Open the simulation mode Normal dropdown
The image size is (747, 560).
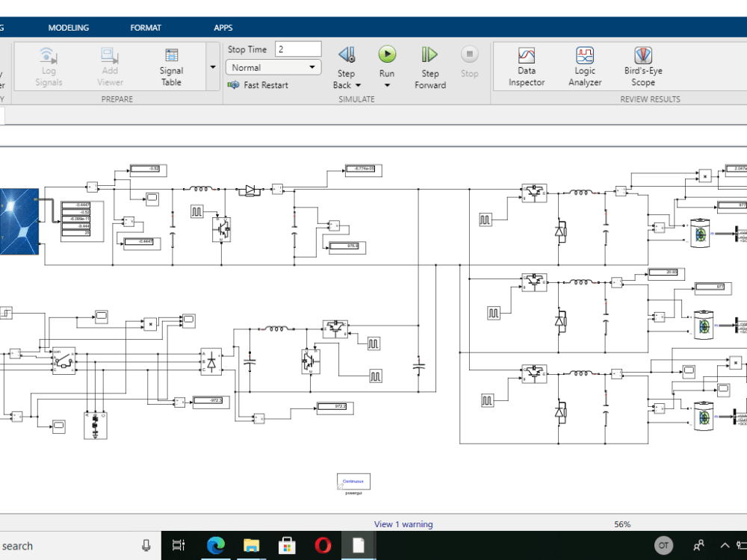(x=273, y=67)
